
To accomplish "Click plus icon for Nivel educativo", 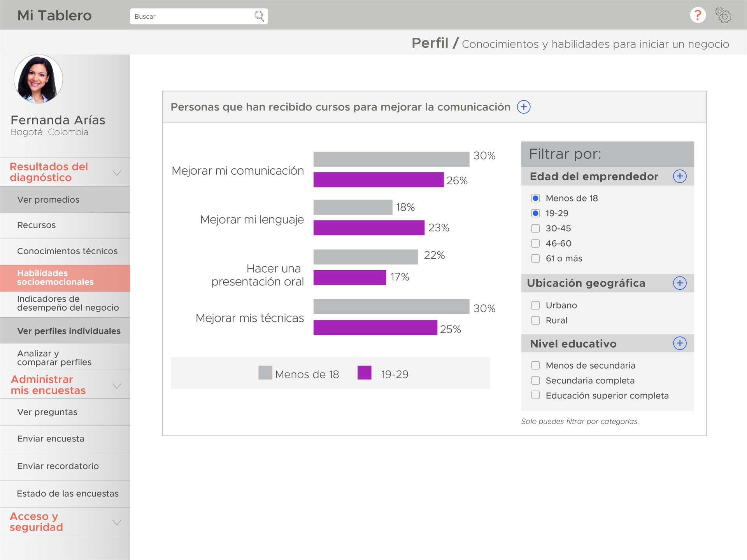I will point(680,343).
